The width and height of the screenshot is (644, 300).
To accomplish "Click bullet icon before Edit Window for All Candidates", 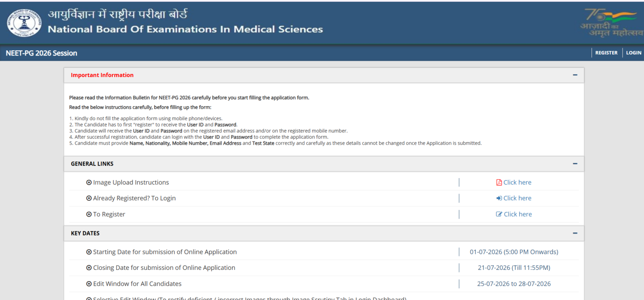I will 89,284.
